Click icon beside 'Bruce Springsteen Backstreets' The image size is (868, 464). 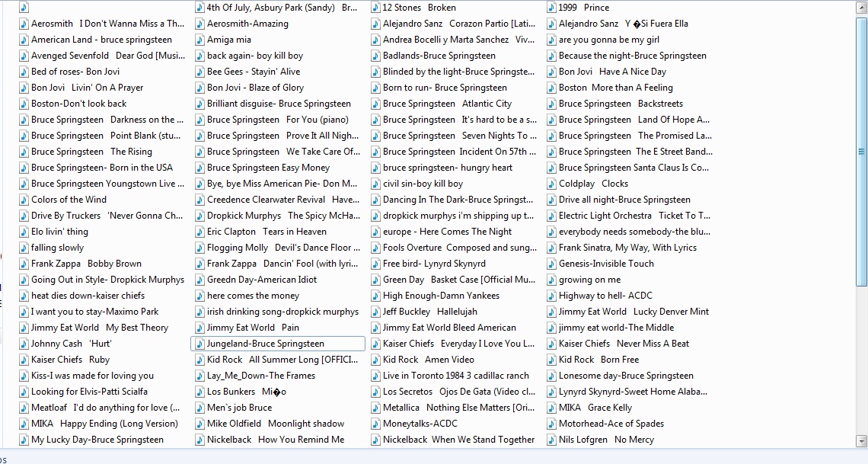point(551,104)
